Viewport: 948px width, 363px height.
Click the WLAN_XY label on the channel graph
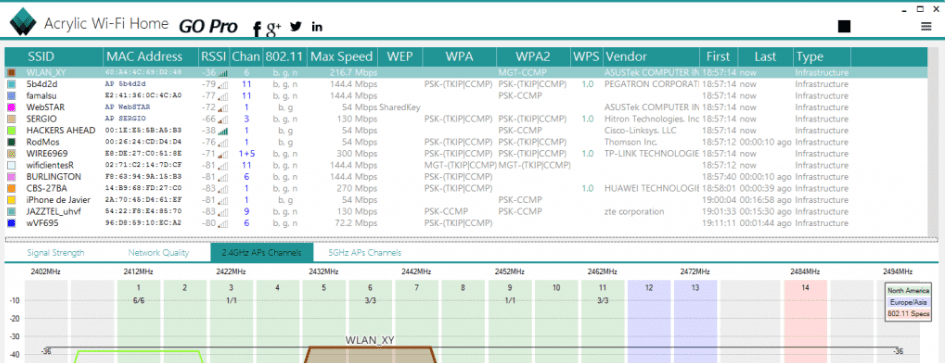(370, 340)
